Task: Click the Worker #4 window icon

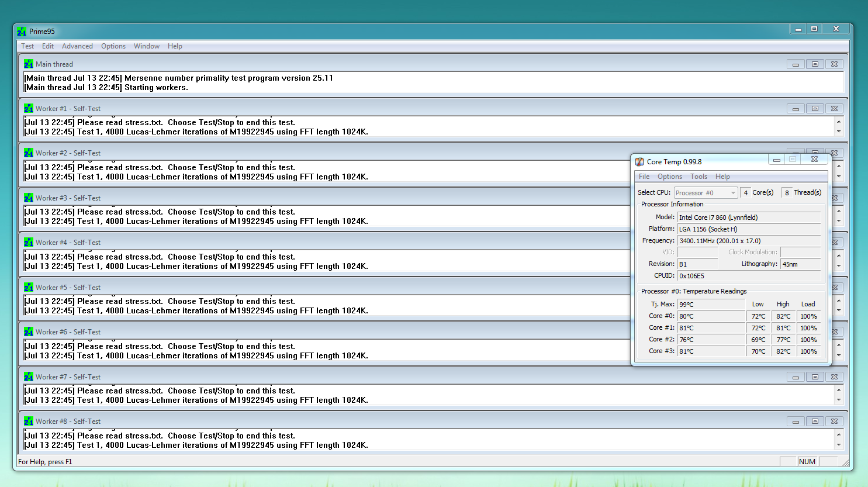Action: coord(29,243)
